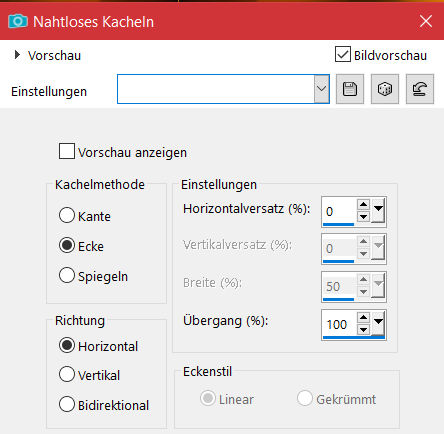
Task: Increase Übergang value with up arrow
Action: tap(363, 317)
